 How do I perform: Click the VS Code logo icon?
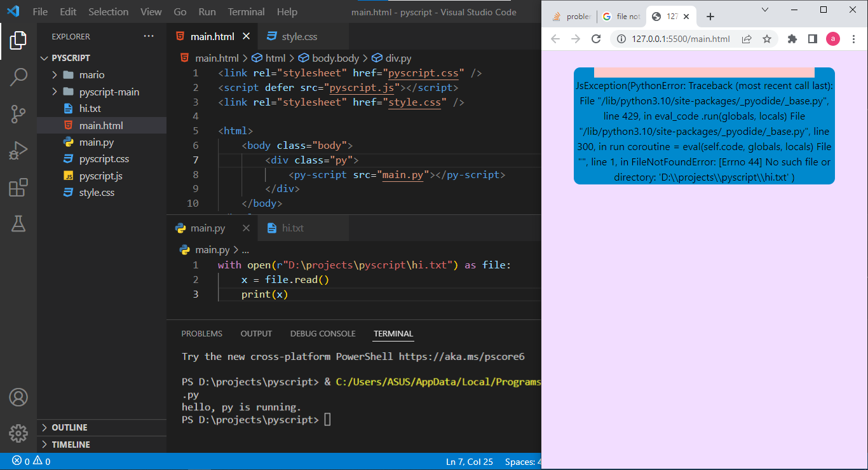(13, 11)
